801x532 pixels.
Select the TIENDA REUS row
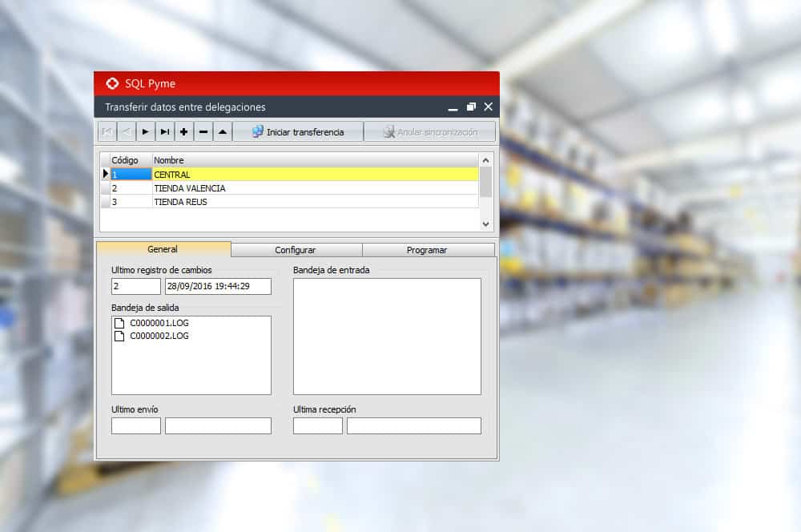(180, 202)
